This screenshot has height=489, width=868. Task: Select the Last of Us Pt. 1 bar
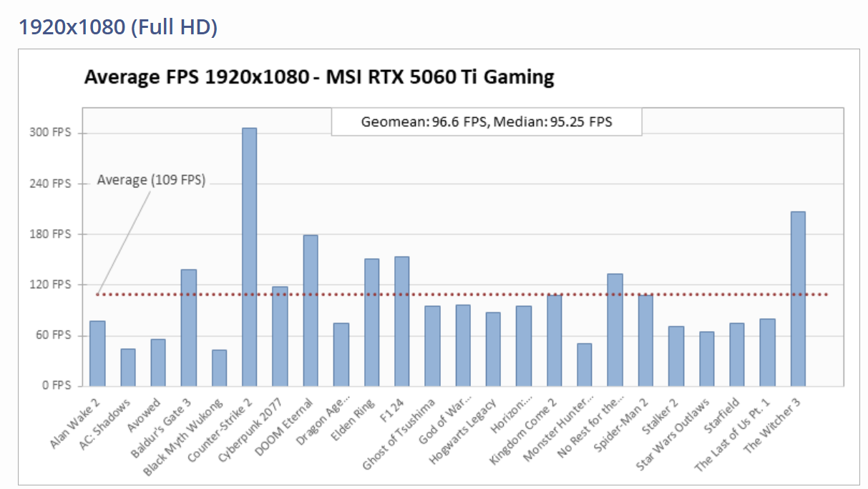767,352
